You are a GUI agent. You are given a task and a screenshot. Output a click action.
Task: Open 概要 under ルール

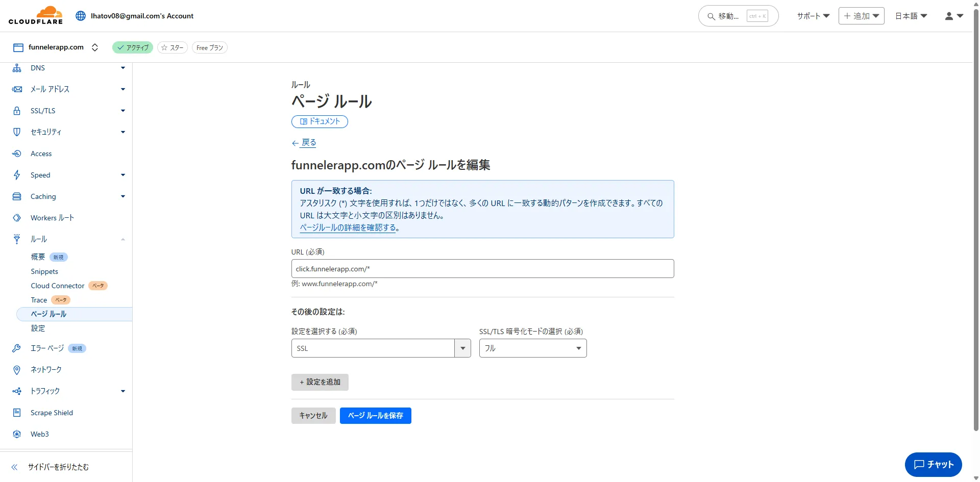click(38, 257)
